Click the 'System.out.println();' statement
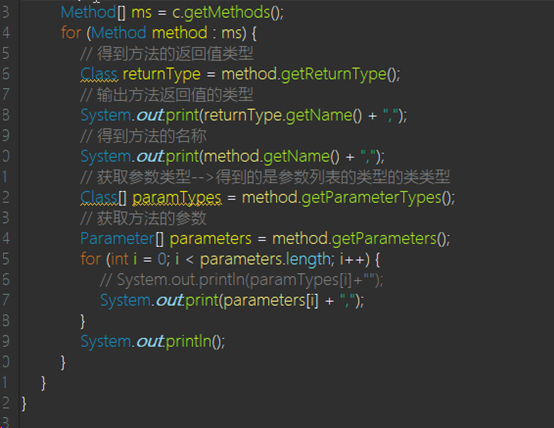This screenshot has width=554, height=428. click(x=153, y=341)
